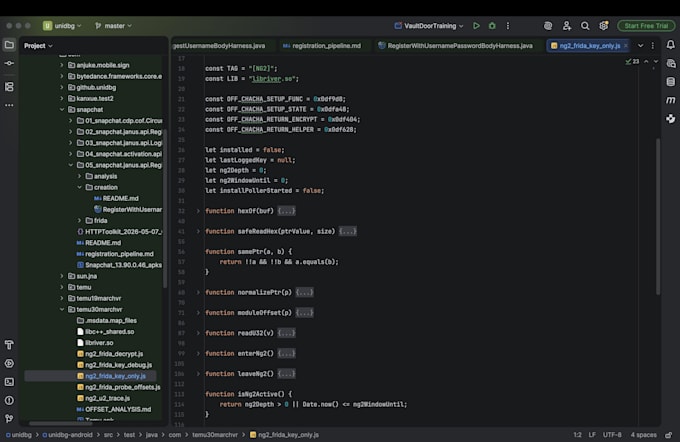Run VaultDoorTraining with the play icon

[476, 26]
